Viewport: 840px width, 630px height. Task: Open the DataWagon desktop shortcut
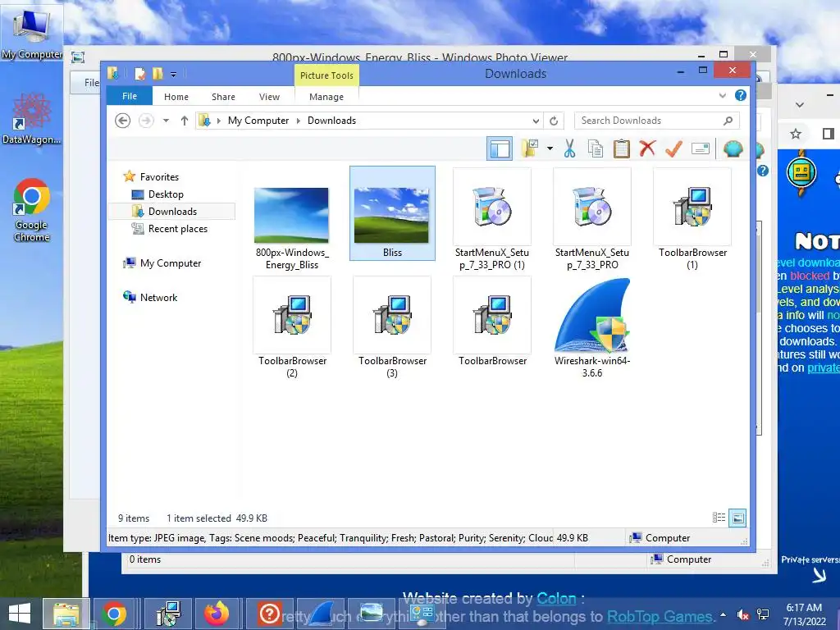pyautogui.click(x=31, y=119)
